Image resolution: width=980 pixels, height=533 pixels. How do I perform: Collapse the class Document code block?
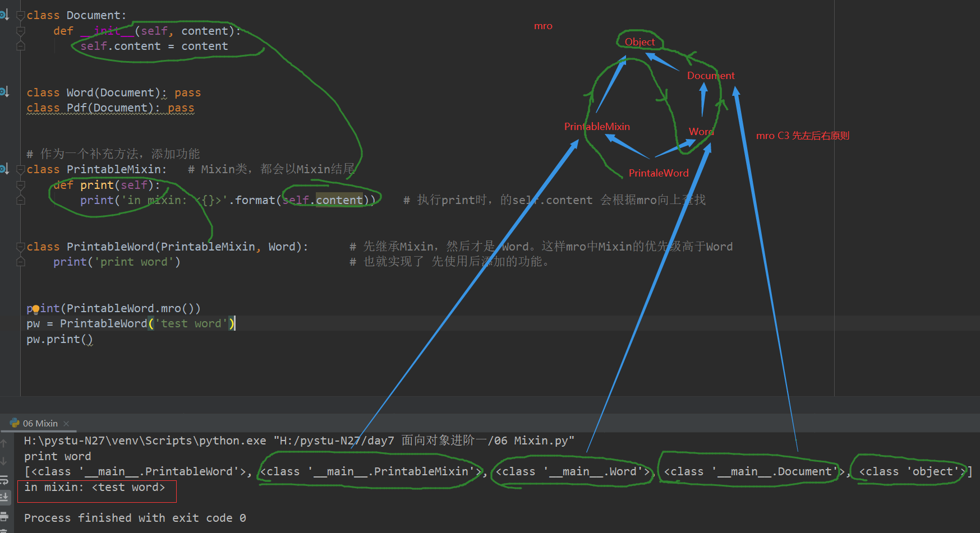point(21,16)
